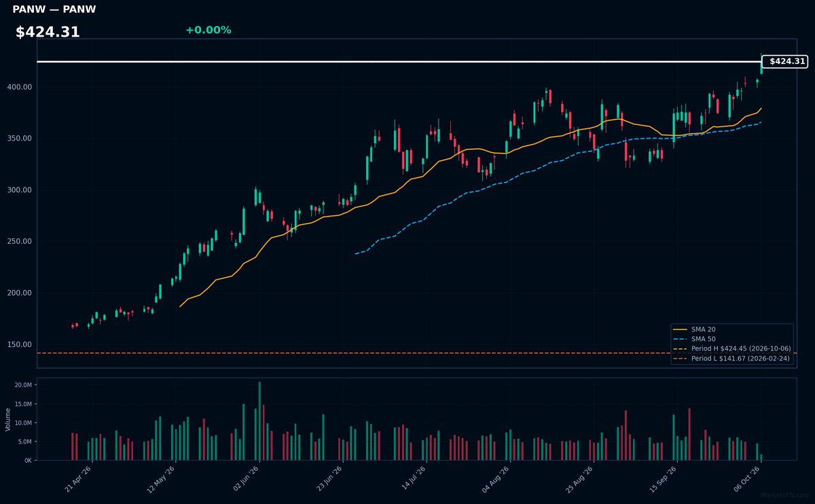Click the Volume axis title
This screenshot has height=504, width=815.
[x=8, y=419]
